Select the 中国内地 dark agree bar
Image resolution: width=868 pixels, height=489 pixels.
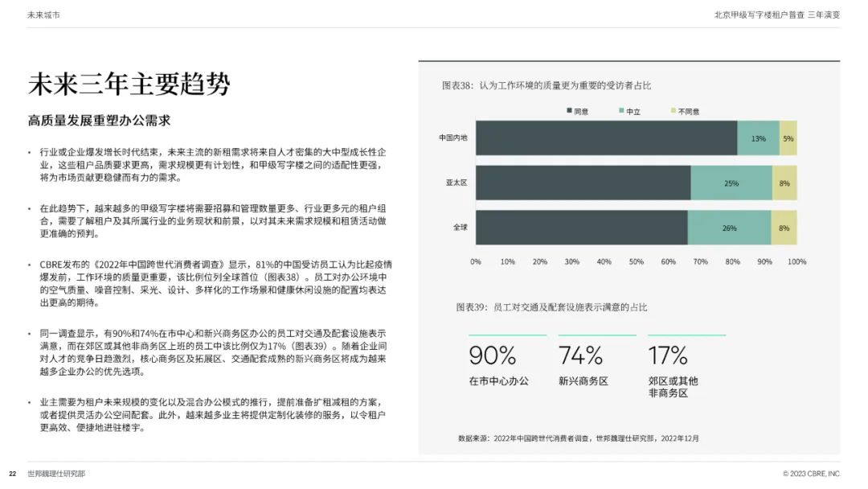606,138
